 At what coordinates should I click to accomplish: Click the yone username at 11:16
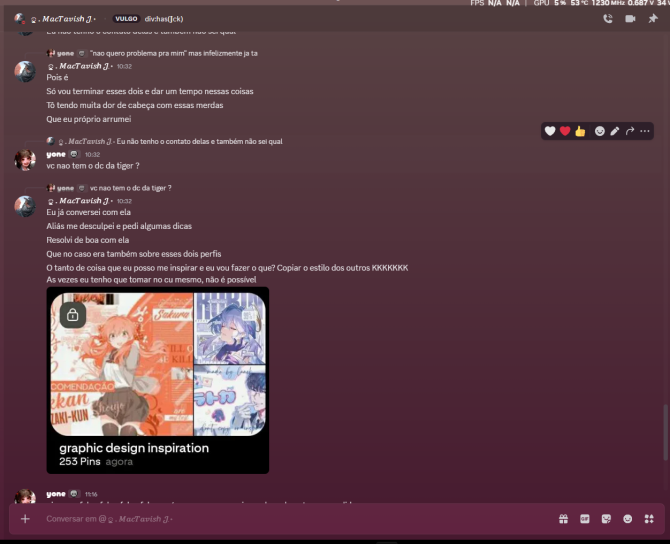point(56,494)
